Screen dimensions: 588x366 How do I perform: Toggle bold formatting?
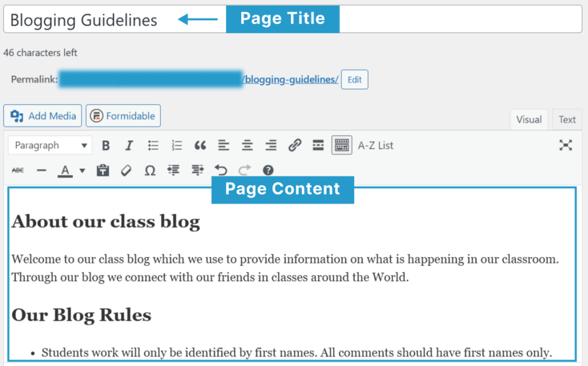click(x=106, y=145)
